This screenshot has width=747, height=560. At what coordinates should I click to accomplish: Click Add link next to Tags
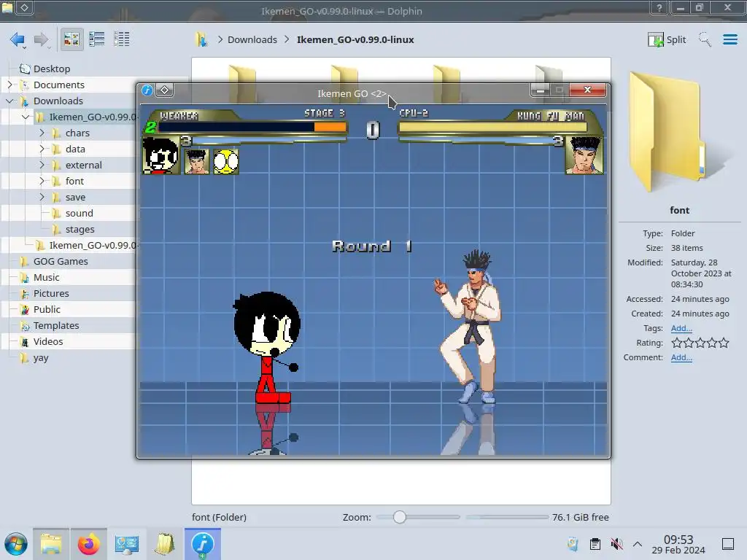[681, 328]
